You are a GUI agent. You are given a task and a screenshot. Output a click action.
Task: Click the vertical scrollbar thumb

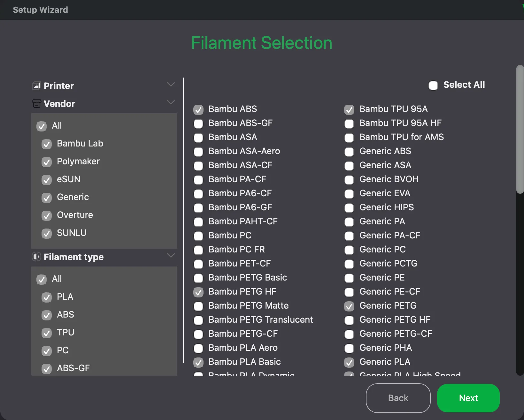pyautogui.click(x=520, y=129)
